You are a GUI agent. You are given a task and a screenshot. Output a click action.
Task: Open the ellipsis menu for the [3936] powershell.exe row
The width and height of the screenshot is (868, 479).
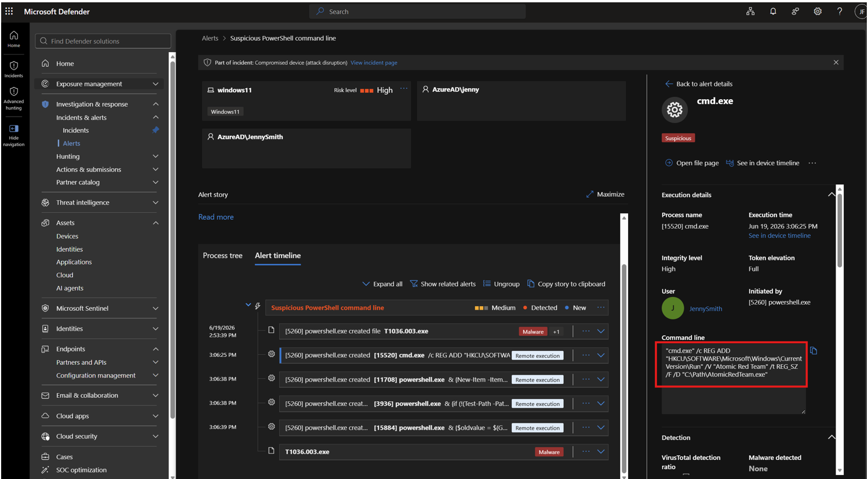(x=586, y=403)
